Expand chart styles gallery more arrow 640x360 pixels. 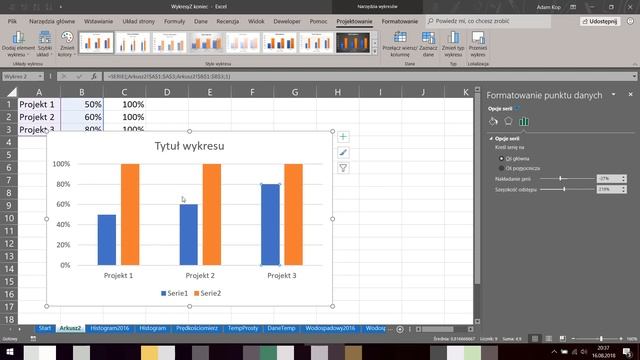pyautogui.click(x=375, y=52)
